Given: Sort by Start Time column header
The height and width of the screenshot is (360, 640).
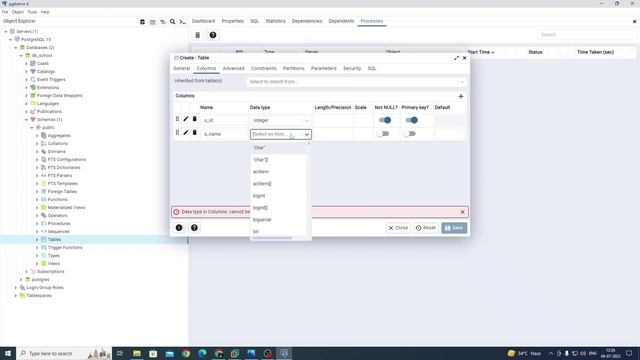Looking at the screenshot, I should [x=481, y=52].
